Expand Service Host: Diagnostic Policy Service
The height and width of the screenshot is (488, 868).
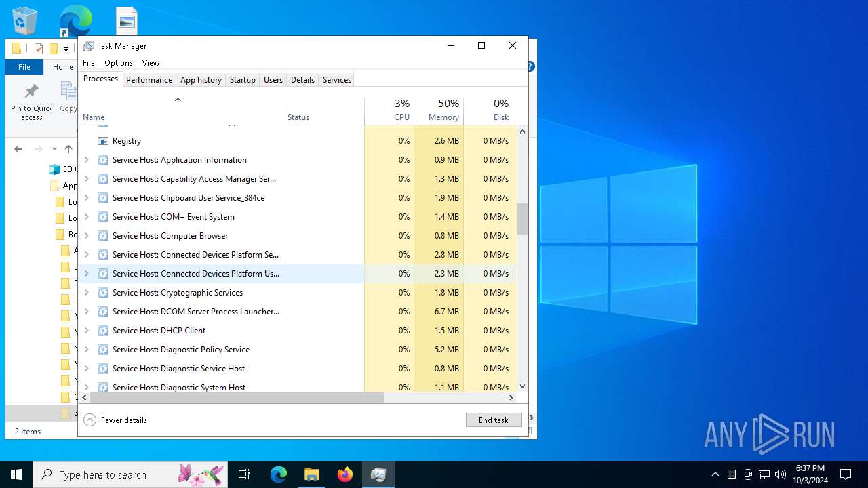click(86, 350)
